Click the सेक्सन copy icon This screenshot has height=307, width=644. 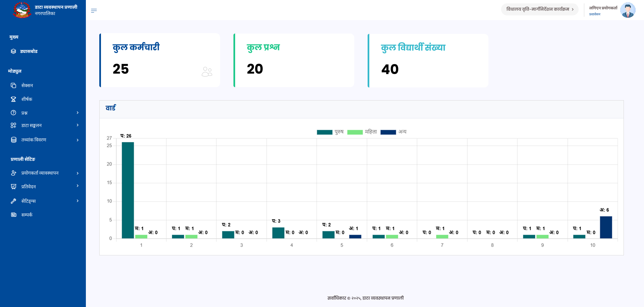(x=13, y=85)
